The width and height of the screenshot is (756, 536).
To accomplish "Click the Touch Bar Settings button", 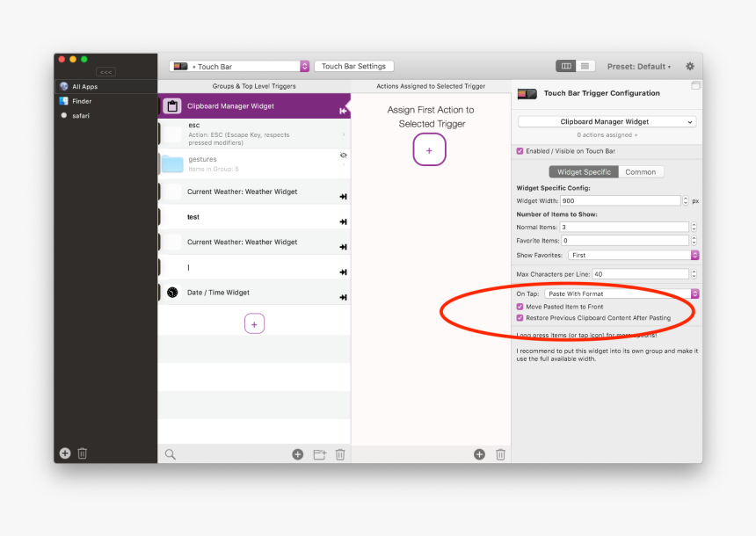I will (x=353, y=66).
